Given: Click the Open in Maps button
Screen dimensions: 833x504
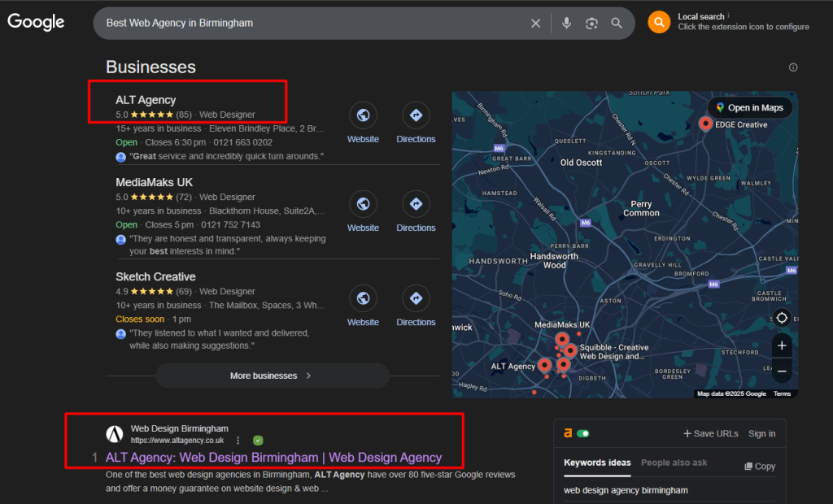Looking at the screenshot, I should click(749, 107).
